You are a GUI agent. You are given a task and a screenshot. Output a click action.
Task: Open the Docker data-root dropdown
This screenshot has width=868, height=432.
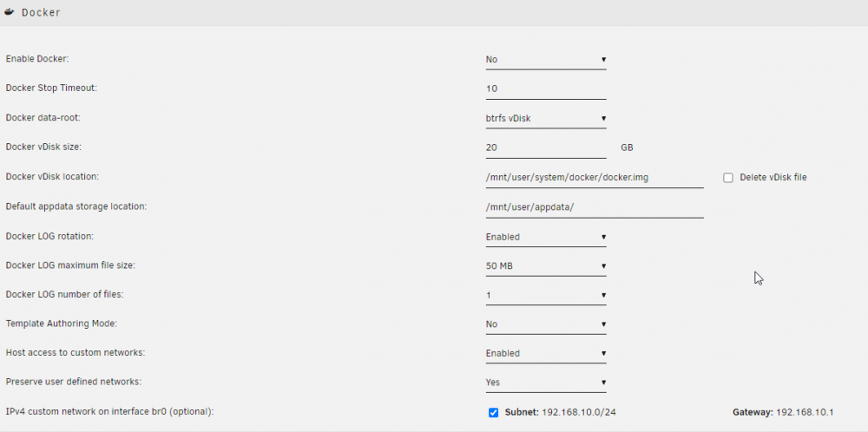pos(546,118)
